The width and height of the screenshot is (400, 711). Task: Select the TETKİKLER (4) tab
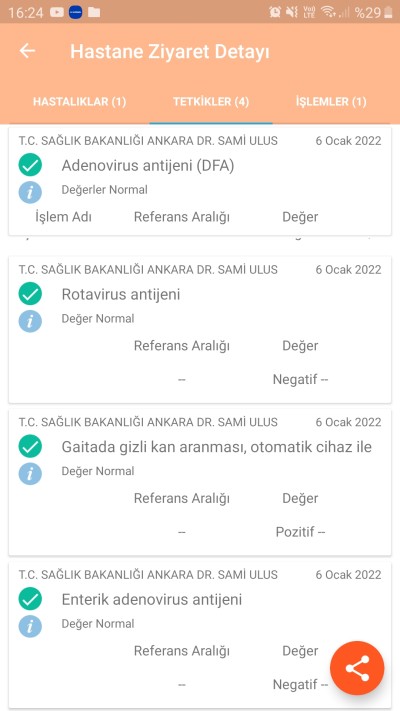[x=211, y=102]
